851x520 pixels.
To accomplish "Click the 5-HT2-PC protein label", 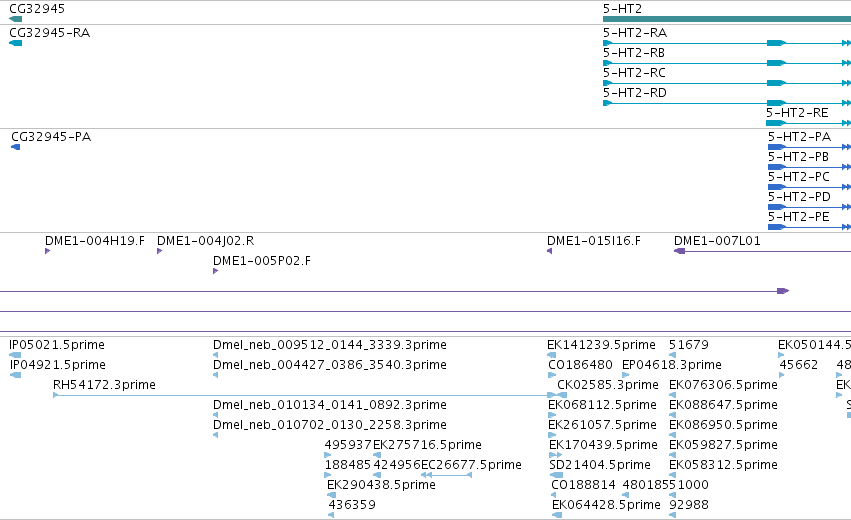I will point(798,177).
